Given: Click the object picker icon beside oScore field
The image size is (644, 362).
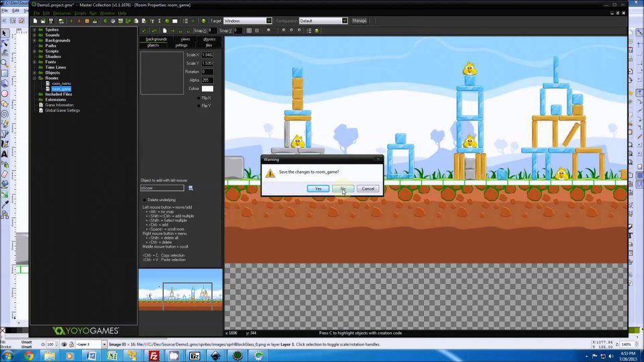Looking at the screenshot, I should pyautogui.click(x=191, y=188).
